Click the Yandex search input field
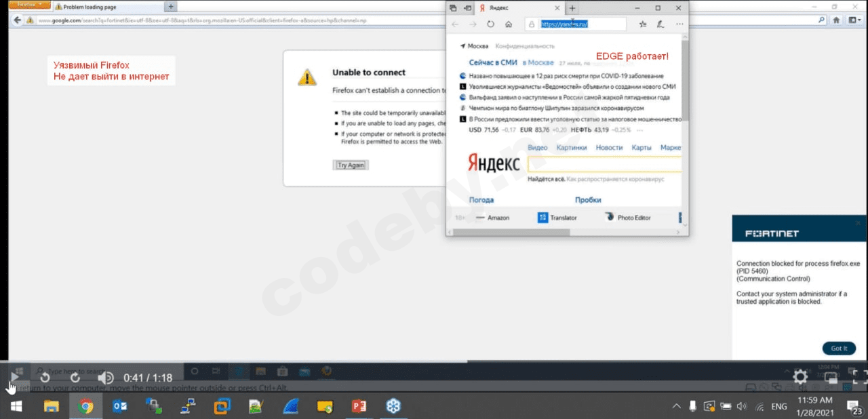This screenshot has width=868, height=419. (604, 163)
